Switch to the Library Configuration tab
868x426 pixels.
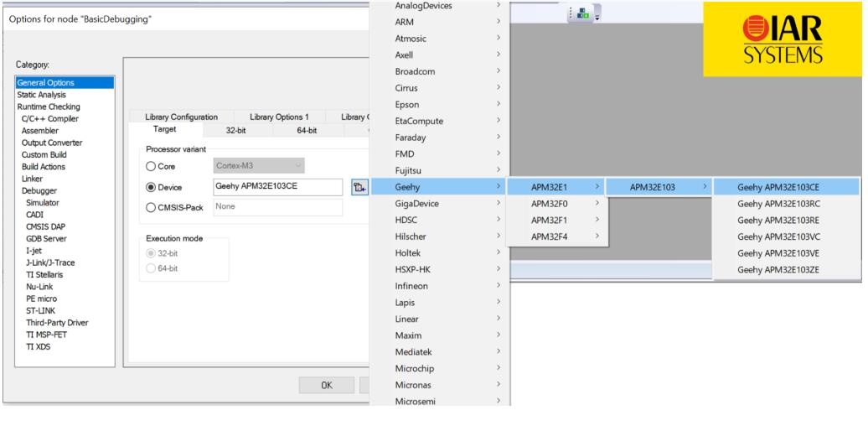(181, 117)
